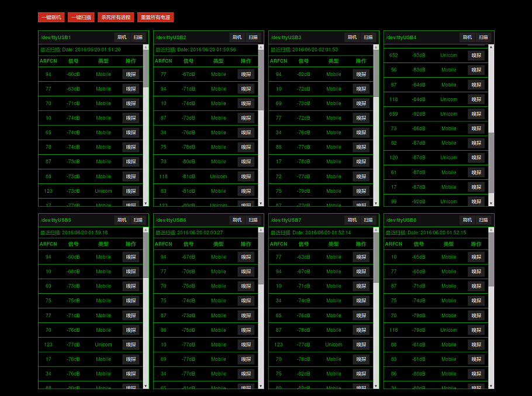The width and height of the screenshot is (532, 396).
Task: Click 嗅探 for ARFCN 69 in ttyUSB3
Action: click(361, 103)
